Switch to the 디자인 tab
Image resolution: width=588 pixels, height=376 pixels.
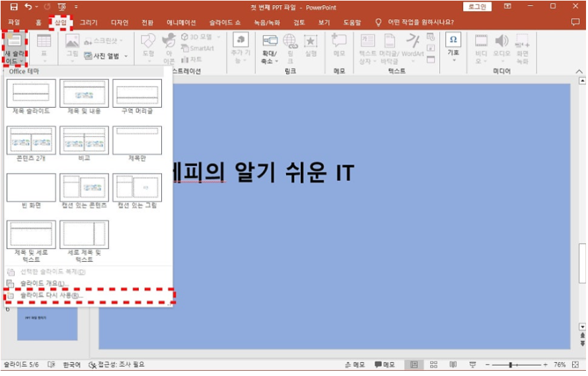click(x=120, y=22)
